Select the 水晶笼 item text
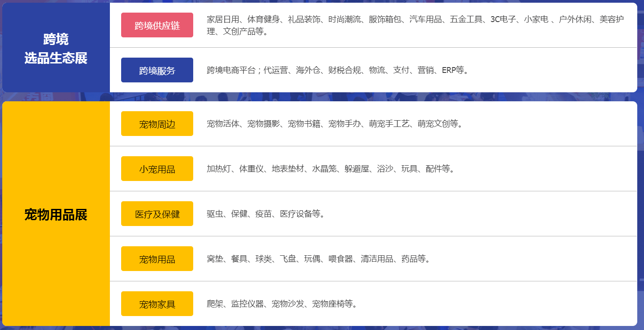 324,169
